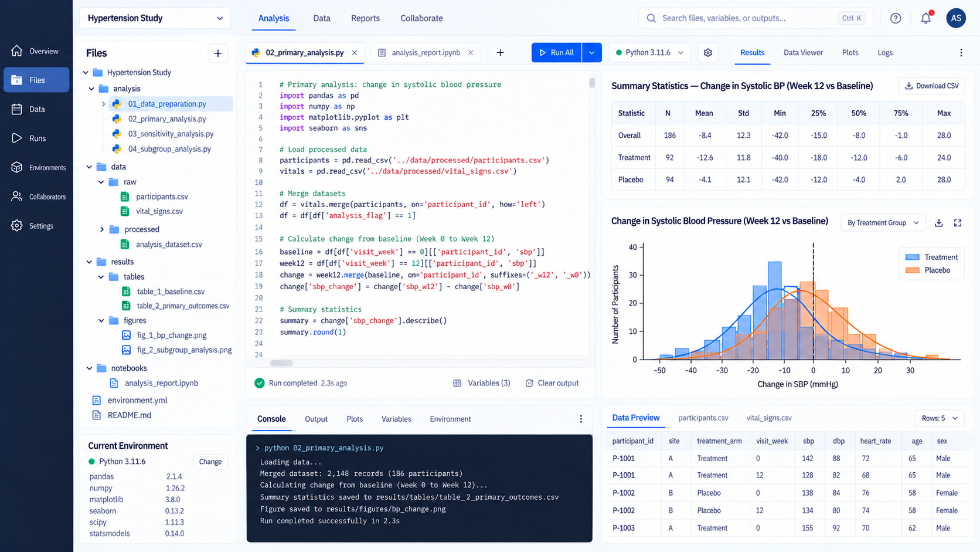Image resolution: width=980 pixels, height=552 pixels.
Task: Click Download CSV button
Action: click(932, 86)
